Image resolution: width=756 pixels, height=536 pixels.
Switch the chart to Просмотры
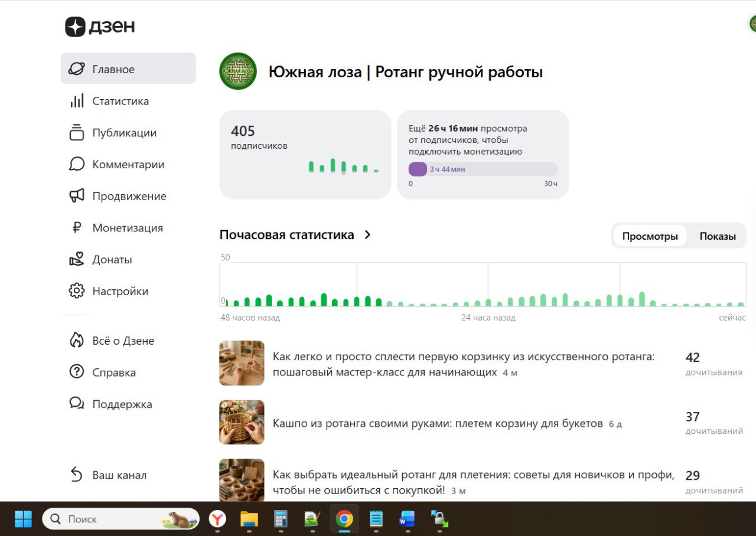(x=650, y=236)
